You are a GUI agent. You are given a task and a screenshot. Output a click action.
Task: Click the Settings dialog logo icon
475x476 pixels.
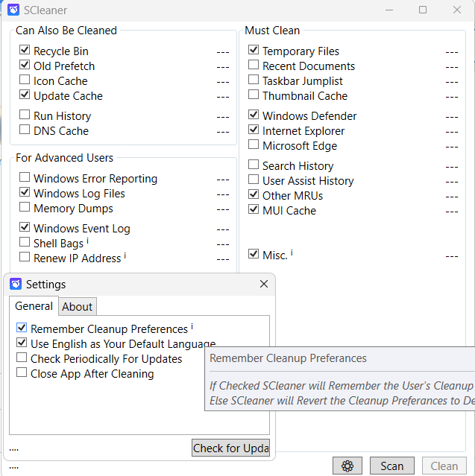pos(16,284)
